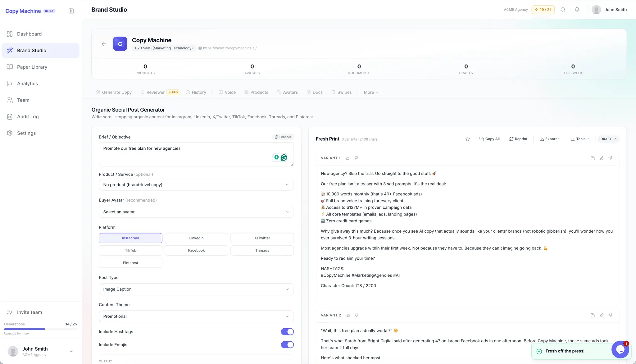
Task: Open the Docs tab
Action: pyautogui.click(x=315, y=92)
